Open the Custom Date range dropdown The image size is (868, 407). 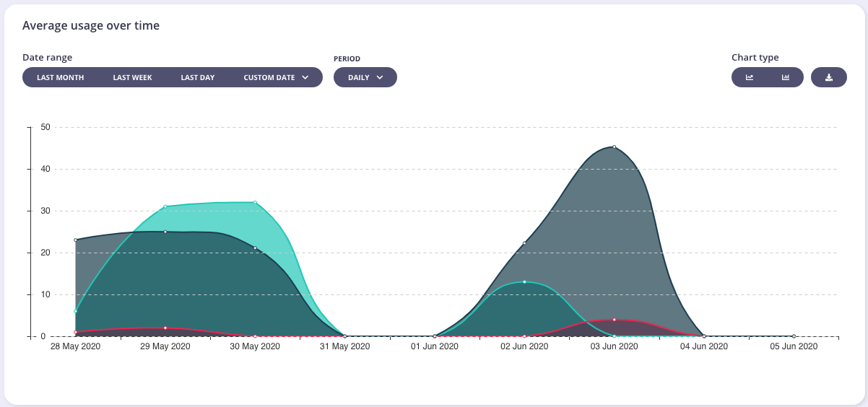point(276,77)
